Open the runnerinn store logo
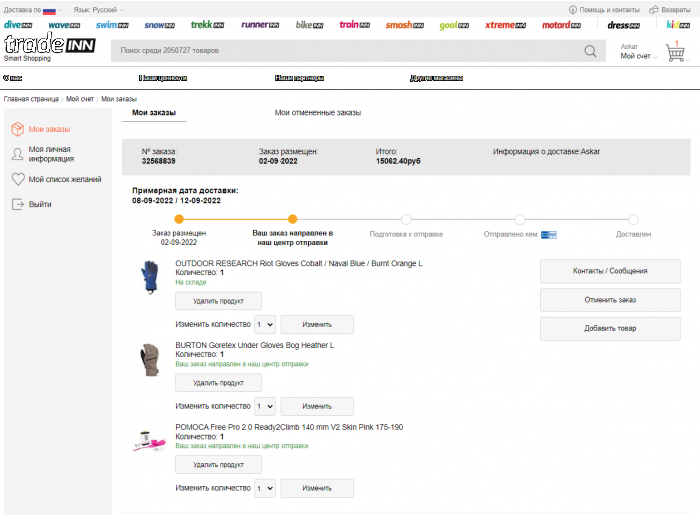Viewport: 700px width, 515px height. click(x=260, y=25)
